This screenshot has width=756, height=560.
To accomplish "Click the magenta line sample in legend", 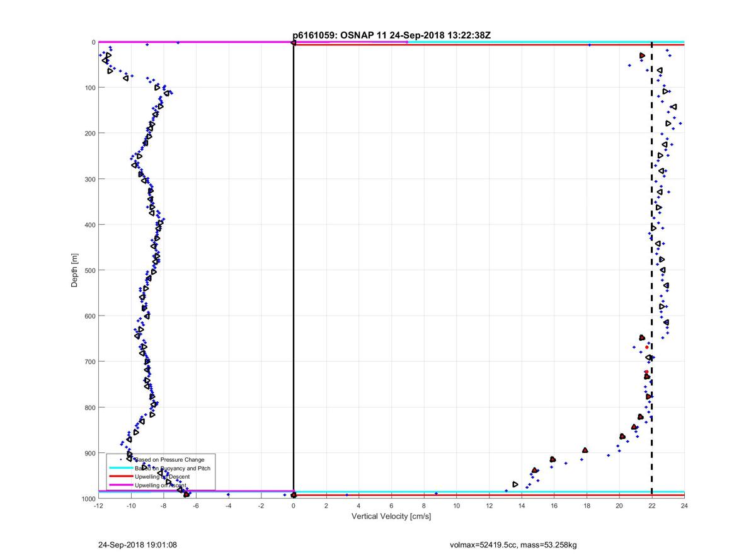I will (120, 486).
